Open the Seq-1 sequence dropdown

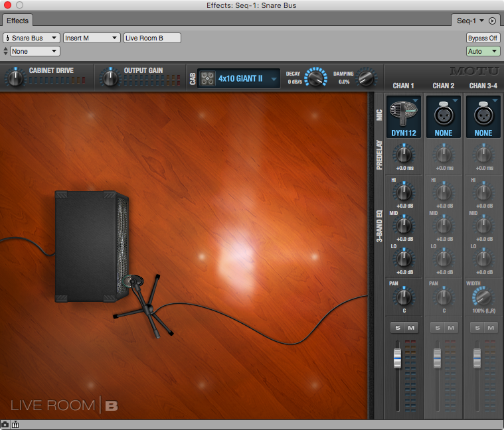(x=470, y=21)
